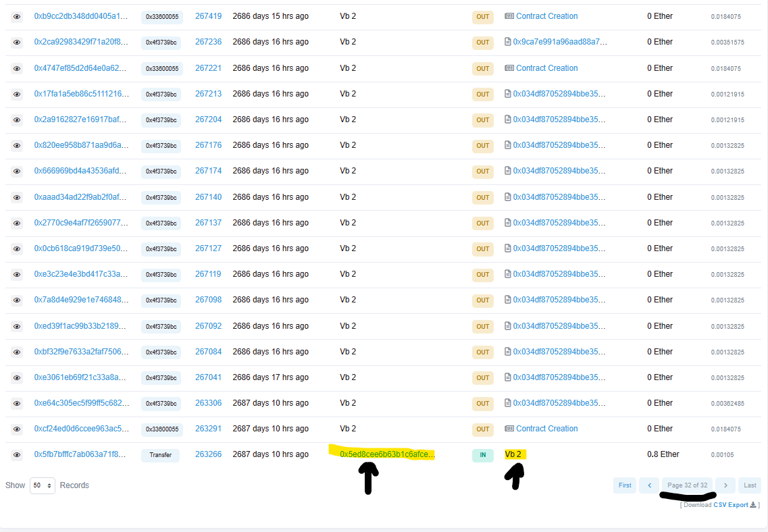Image resolution: width=768 pixels, height=532 pixels.
Task: Click the eye icon for transaction 0xe64c305ec5f99ff5c682
Action: tap(17, 404)
